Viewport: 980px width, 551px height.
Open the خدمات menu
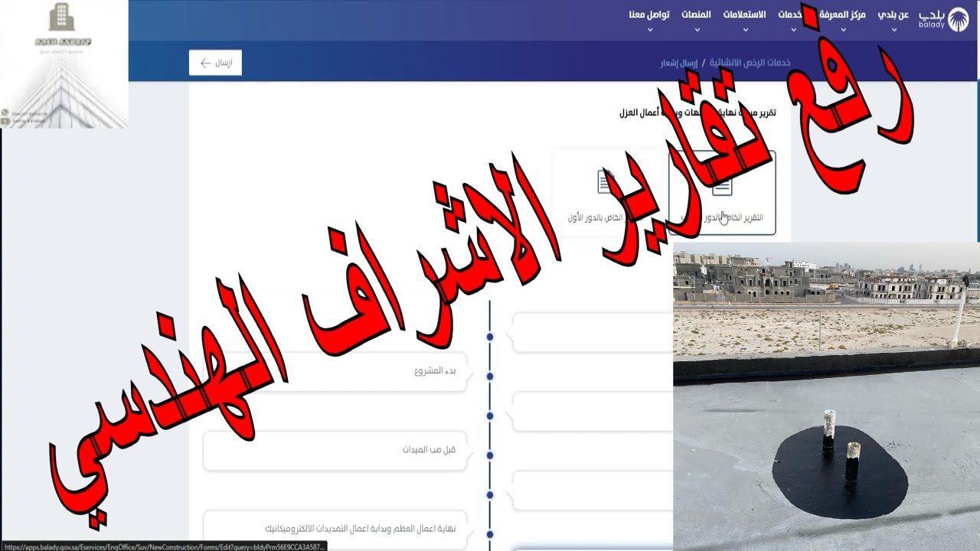792,15
